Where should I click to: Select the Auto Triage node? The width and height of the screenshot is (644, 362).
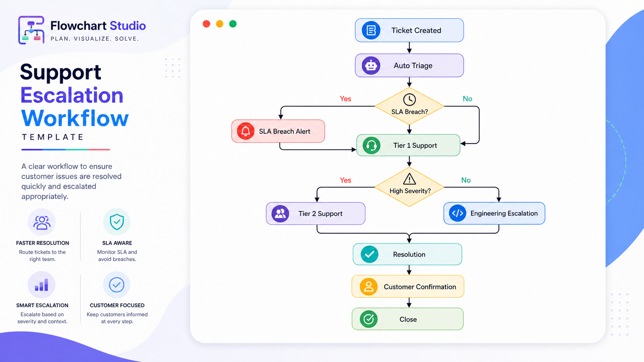[x=409, y=65]
